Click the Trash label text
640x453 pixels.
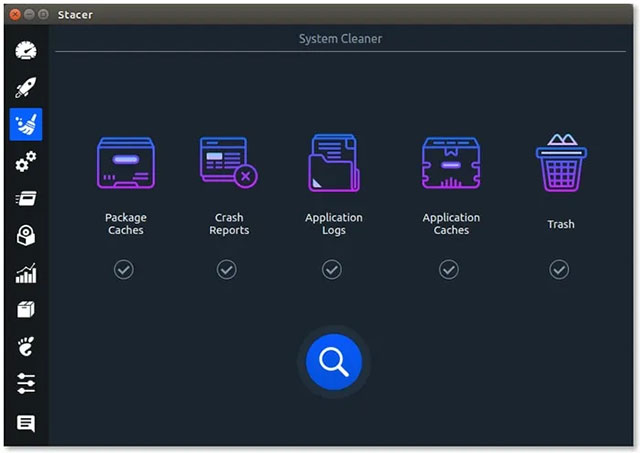(561, 224)
